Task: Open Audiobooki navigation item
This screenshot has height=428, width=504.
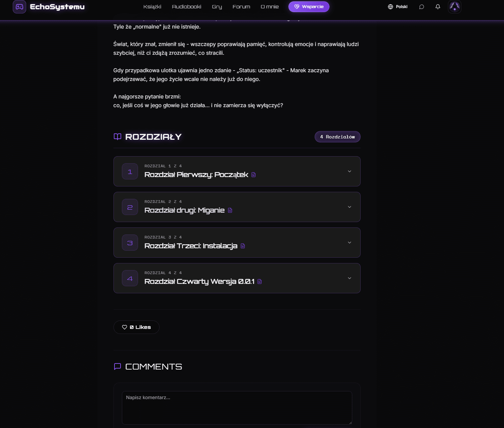Action: 186,7
